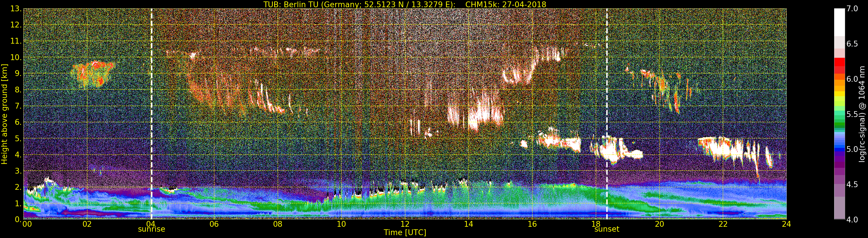Viewport: 868px width, 238px height.
Task: Click time axis tick "16"
Action: point(532,224)
